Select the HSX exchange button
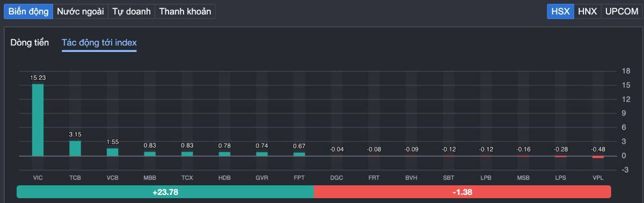644x203 pixels. pyautogui.click(x=560, y=11)
